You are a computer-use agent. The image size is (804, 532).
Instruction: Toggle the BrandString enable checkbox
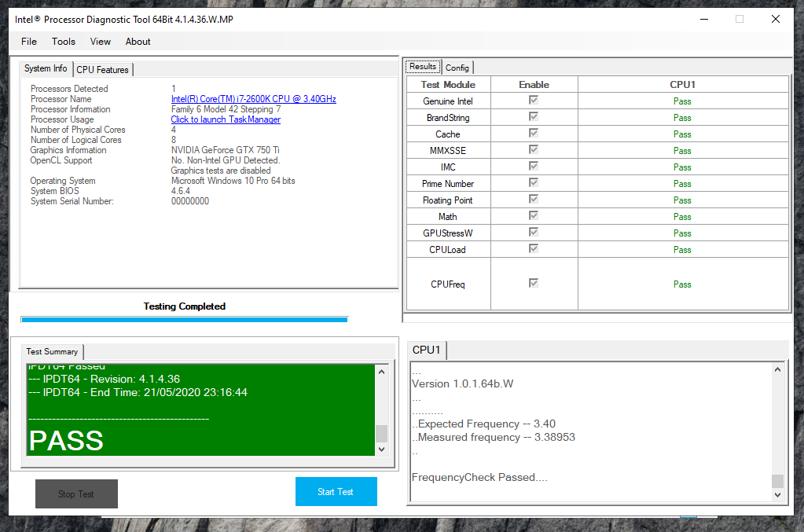(534, 117)
